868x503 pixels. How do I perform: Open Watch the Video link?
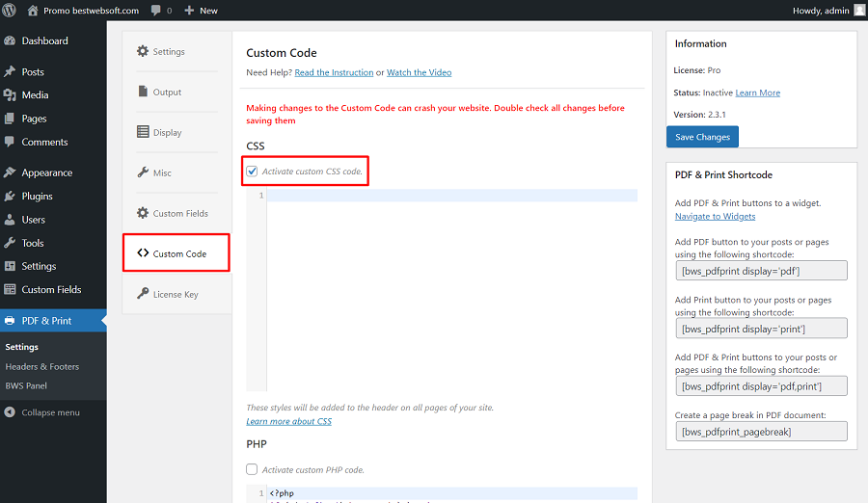pyautogui.click(x=420, y=72)
